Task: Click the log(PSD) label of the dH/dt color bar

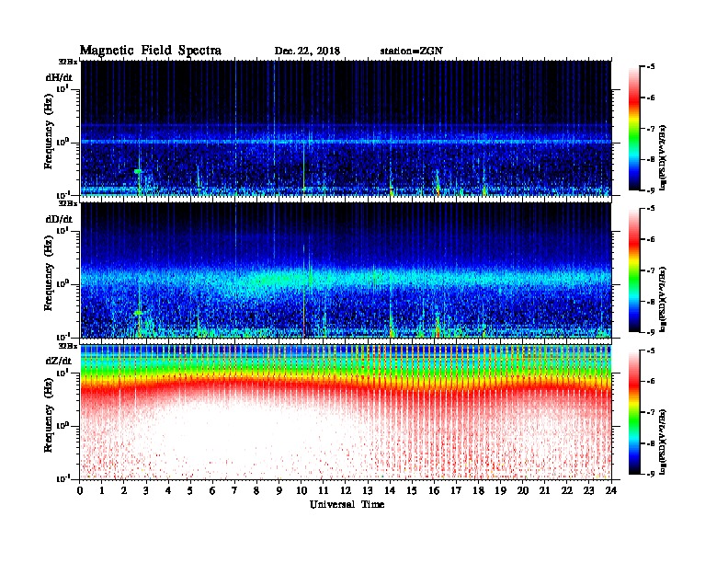Action: [x=663, y=157]
